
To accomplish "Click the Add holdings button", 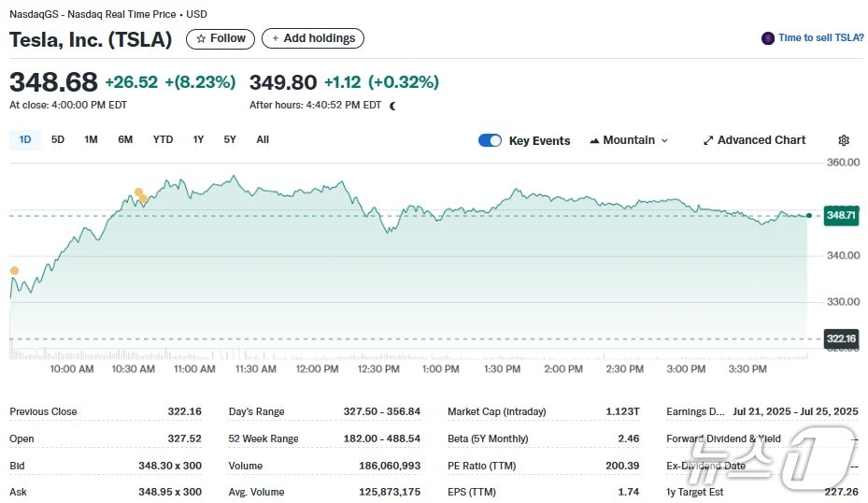I will 312,38.
